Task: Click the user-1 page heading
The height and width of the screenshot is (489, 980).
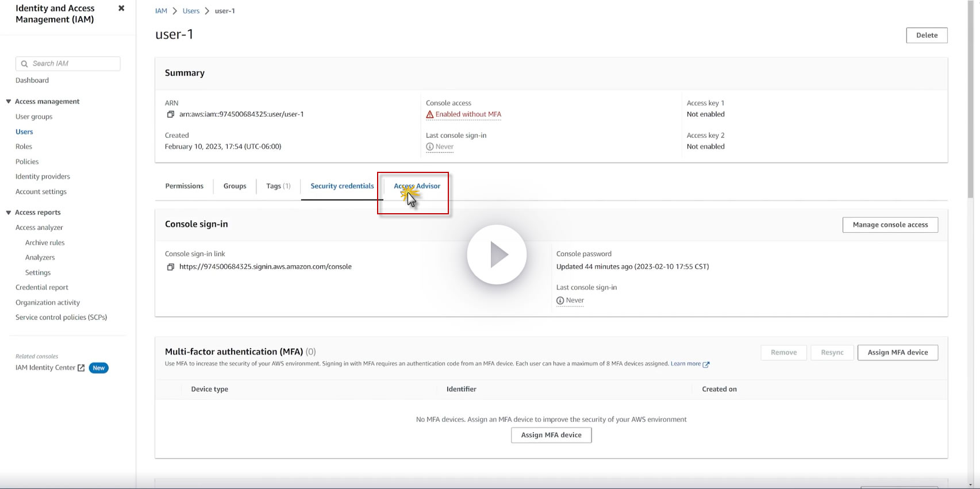Action: [174, 34]
